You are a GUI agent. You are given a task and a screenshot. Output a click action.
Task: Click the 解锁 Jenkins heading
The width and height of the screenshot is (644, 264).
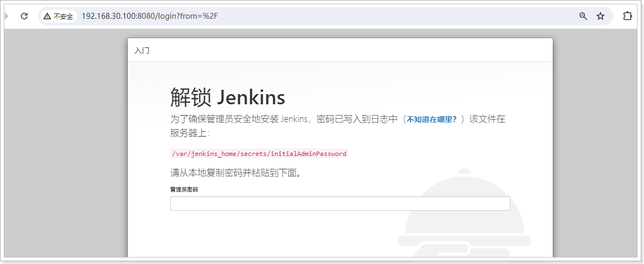click(x=228, y=97)
